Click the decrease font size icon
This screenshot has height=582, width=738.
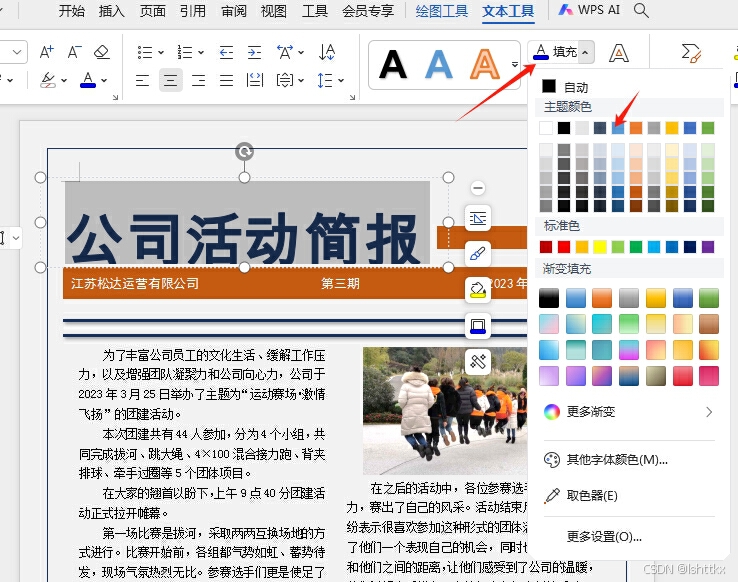pos(74,52)
